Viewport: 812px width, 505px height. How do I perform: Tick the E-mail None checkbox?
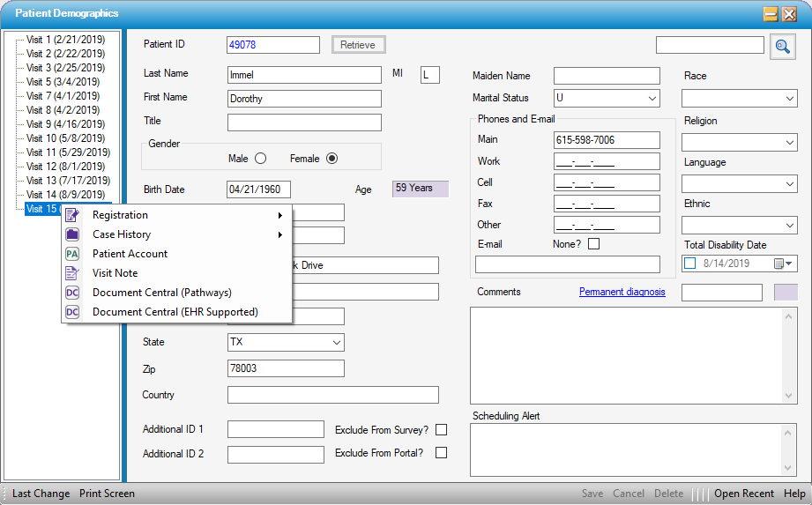(593, 244)
